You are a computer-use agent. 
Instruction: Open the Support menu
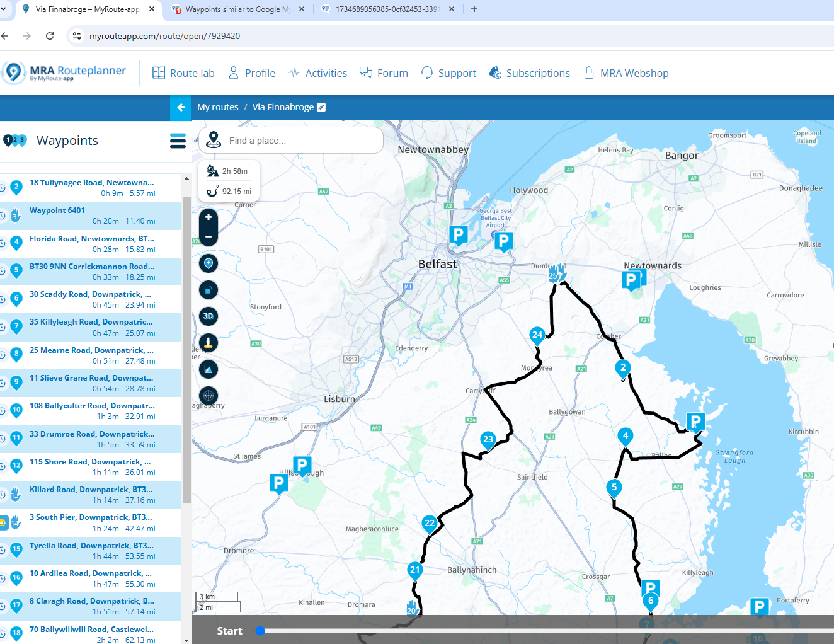pos(448,73)
